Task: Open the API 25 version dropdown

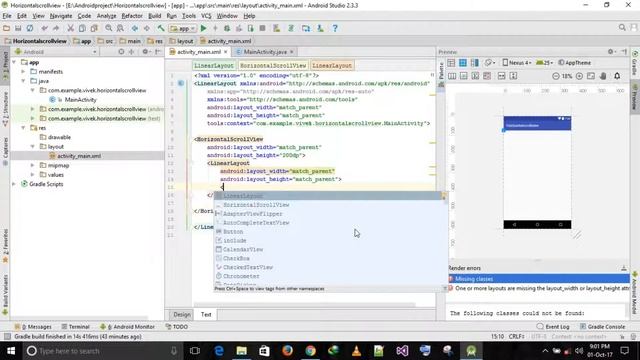Action: tap(544, 63)
